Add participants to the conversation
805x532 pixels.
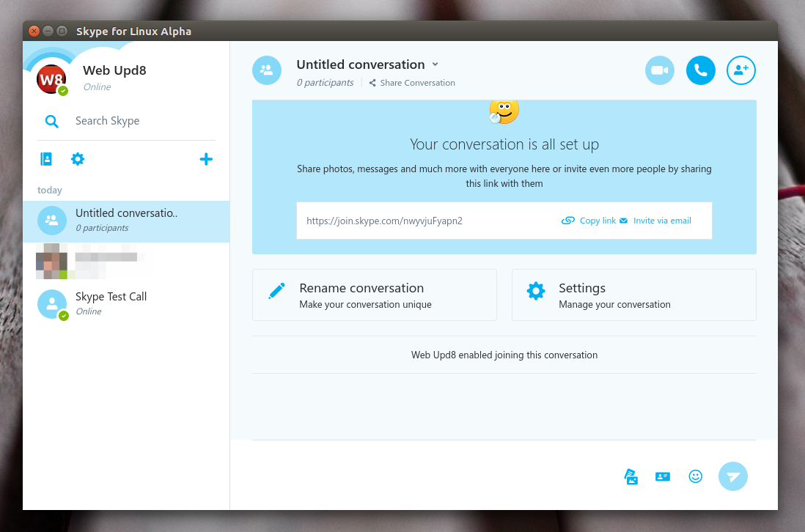point(740,70)
